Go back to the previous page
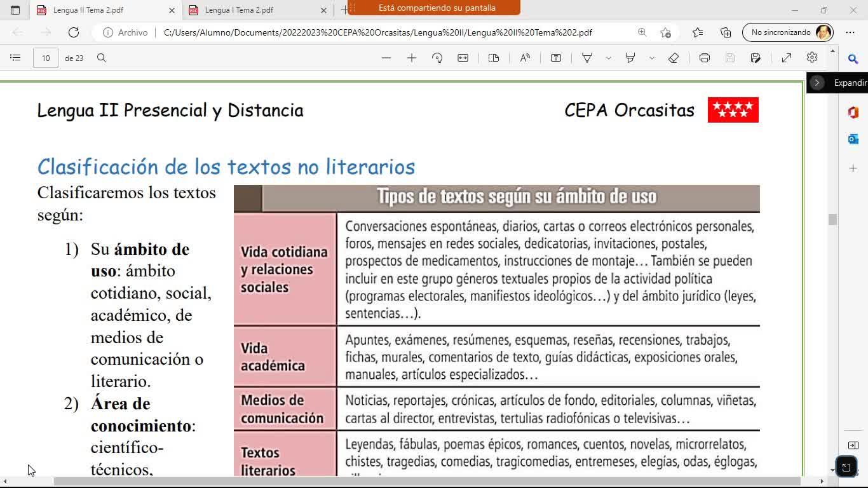The height and width of the screenshot is (488, 868). pyautogui.click(x=18, y=32)
